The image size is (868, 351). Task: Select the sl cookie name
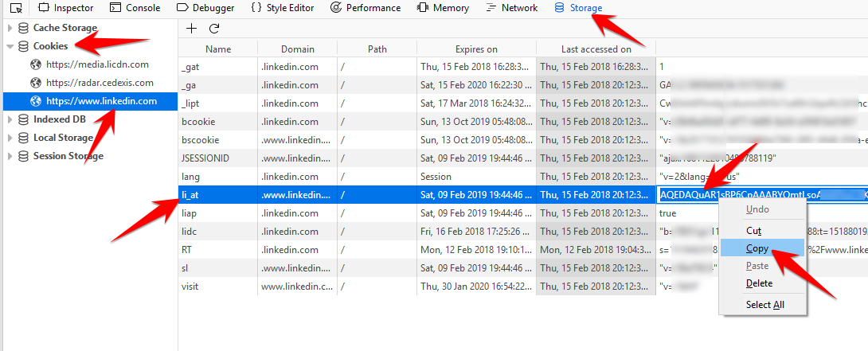[x=185, y=268]
